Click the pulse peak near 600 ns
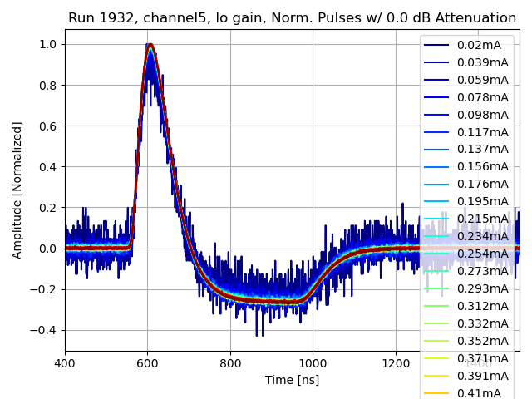 [x=150, y=45]
